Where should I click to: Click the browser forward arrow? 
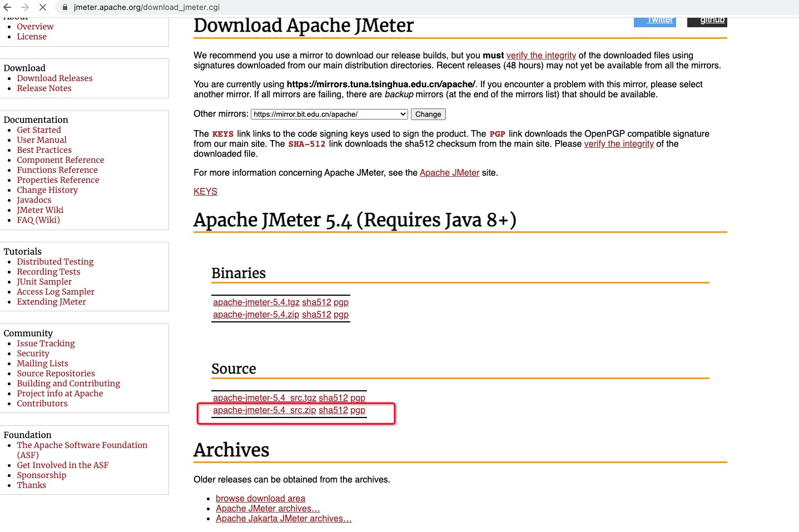(x=25, y=7)
